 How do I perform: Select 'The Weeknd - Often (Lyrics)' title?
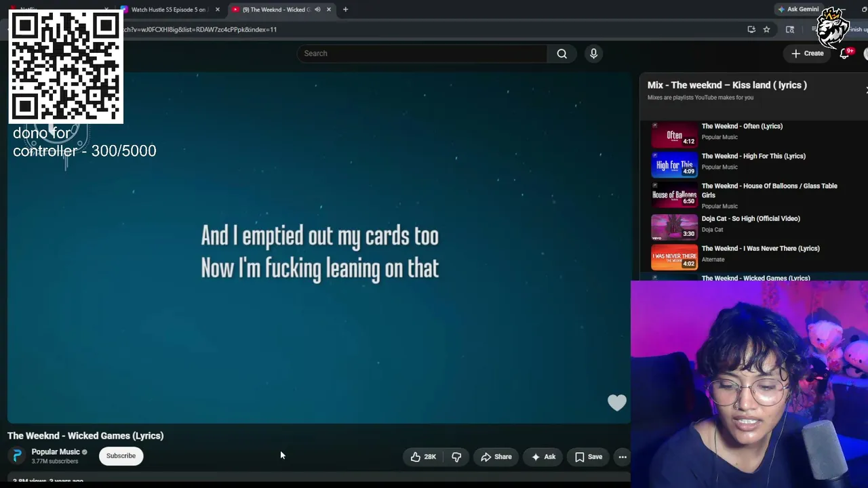click(x=742, y=126)
